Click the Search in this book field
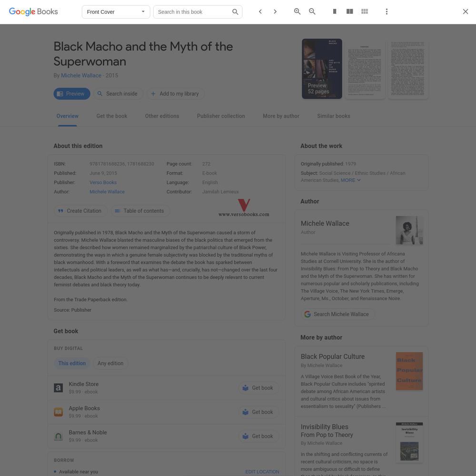This screenshot has height=476, width=476. (193, 12)
